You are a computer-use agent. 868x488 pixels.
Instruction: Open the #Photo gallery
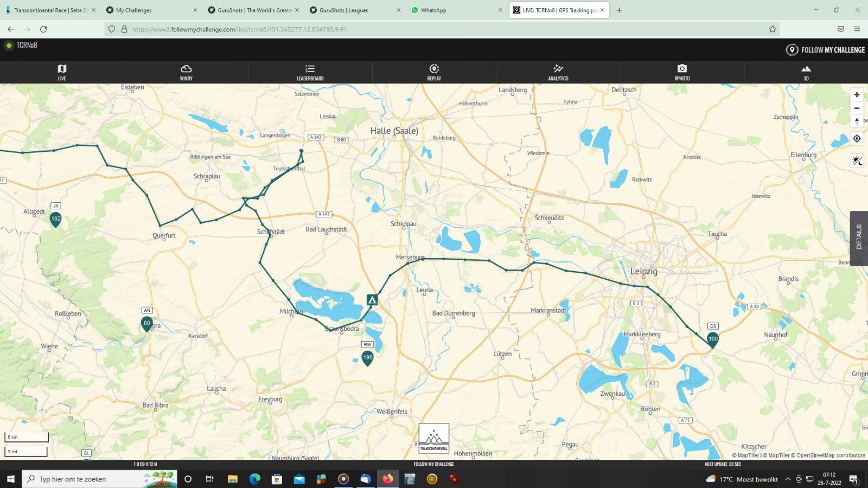[682, 72]
